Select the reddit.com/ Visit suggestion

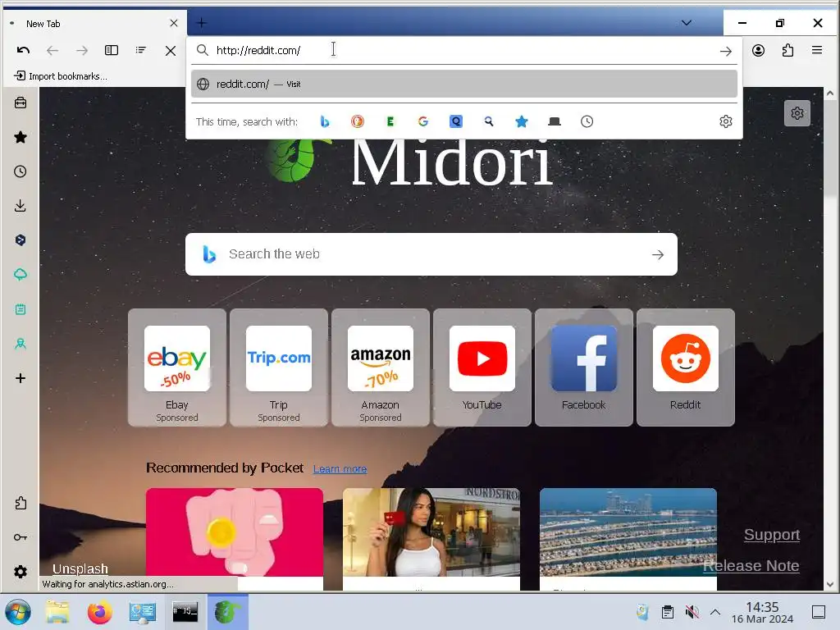pyautogui.click(x=464, y=84)
